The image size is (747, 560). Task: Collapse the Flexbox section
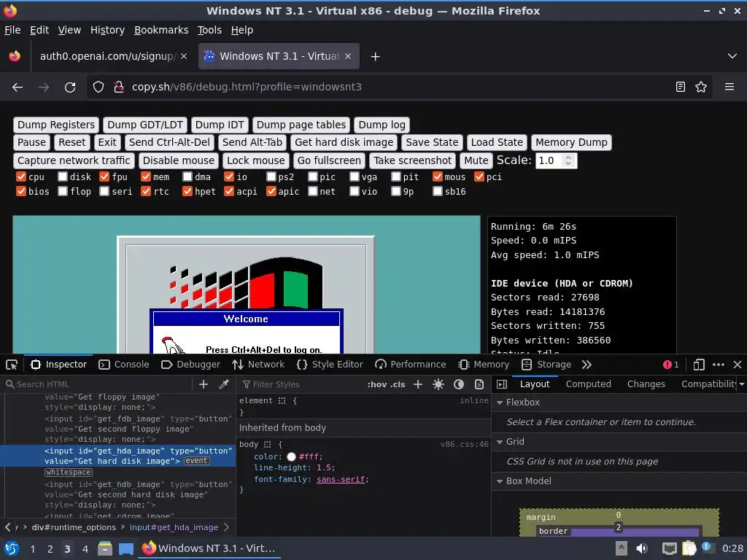click(500, 402)
